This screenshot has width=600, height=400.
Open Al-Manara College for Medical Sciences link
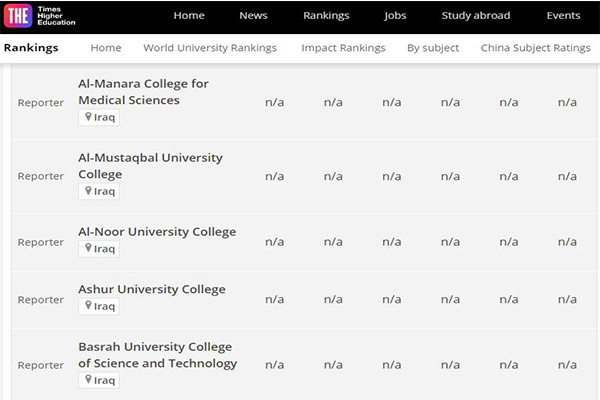pyautogui.click(x=143, y=92)
